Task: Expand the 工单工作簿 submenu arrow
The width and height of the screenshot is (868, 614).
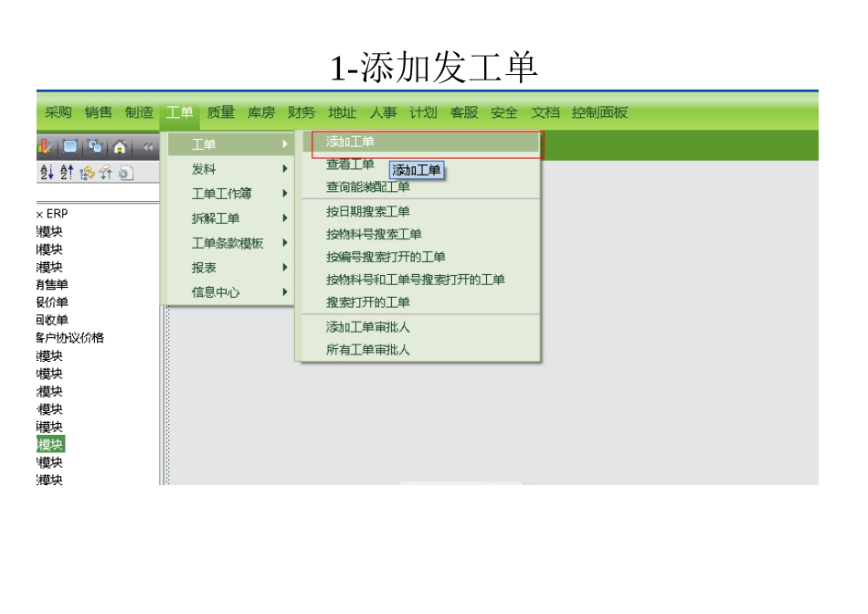Action: (x=284, y=193)
